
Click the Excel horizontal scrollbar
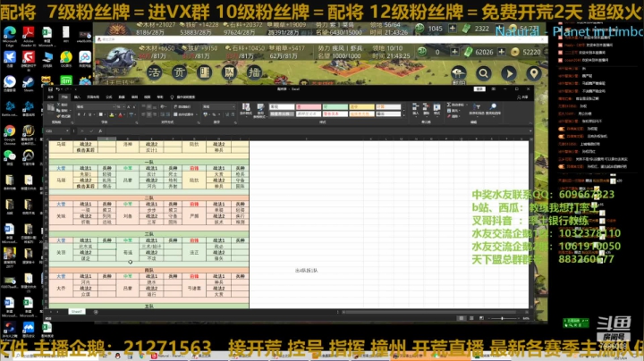click(433, 312)
